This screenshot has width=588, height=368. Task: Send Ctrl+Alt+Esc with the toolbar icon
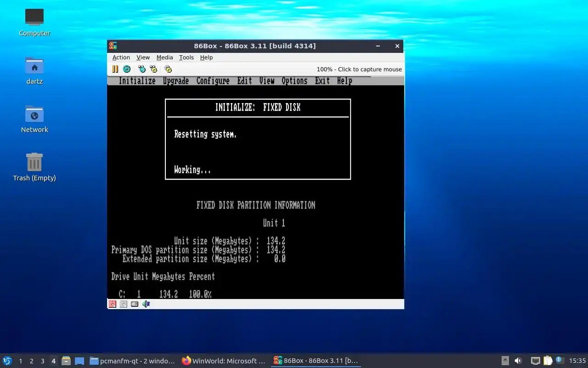[x=153, y=69]
